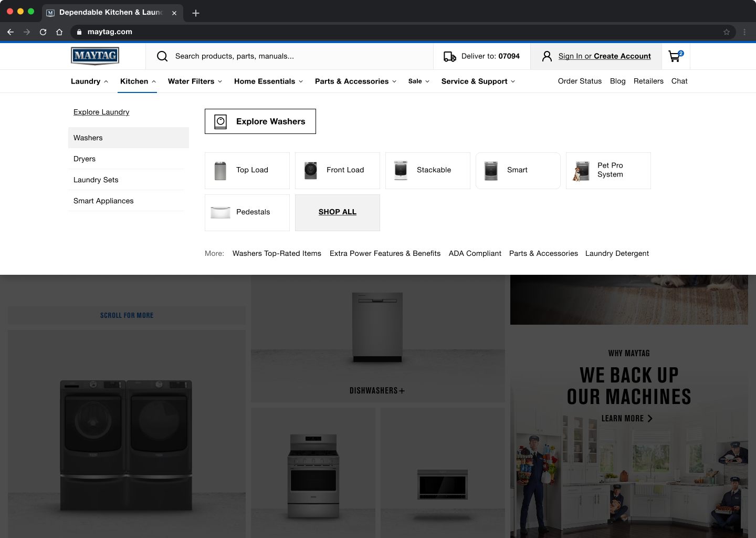Click the account person icon
This screenshot has height=538, width=756.
pos(547,56)
